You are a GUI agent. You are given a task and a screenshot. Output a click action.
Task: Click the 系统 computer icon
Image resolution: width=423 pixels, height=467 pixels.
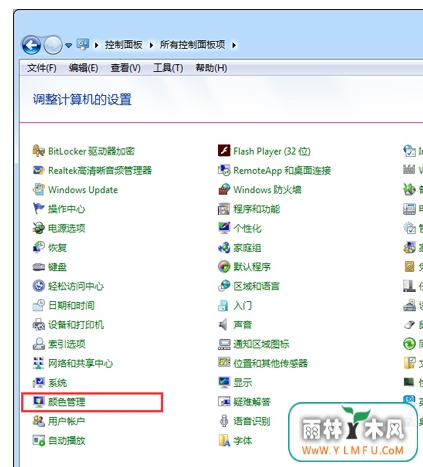point(39,383)
